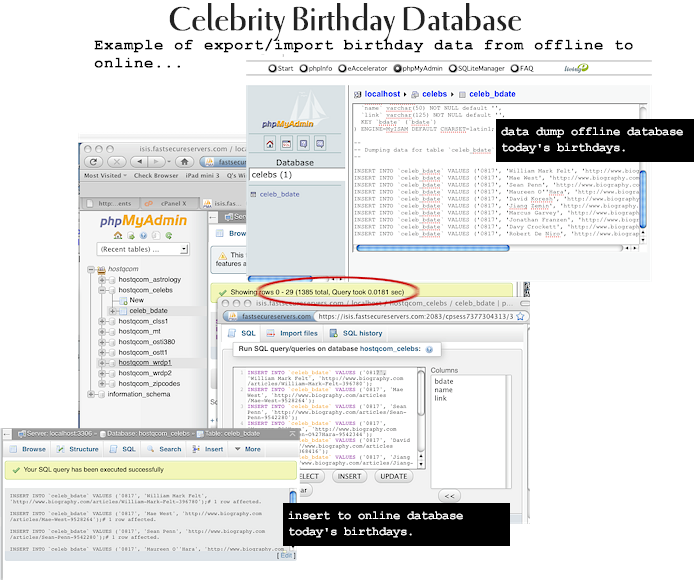Click the home icon in offline phpMyAdmin sidebar
The width and height of the screenshot is (694, 581).
(270, 144)
